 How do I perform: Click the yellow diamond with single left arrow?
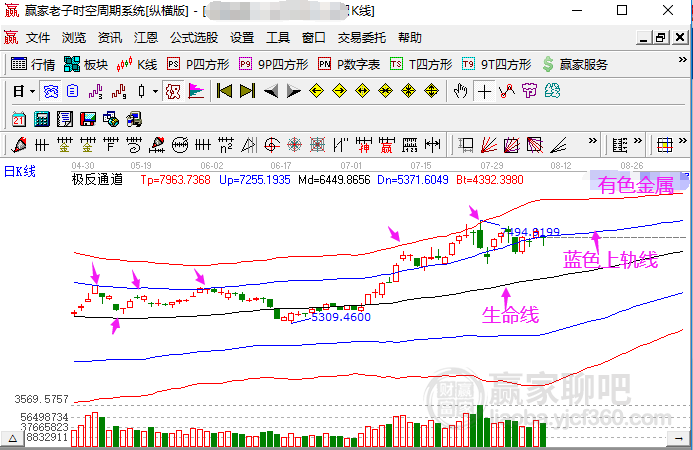[x=316, y=92]
